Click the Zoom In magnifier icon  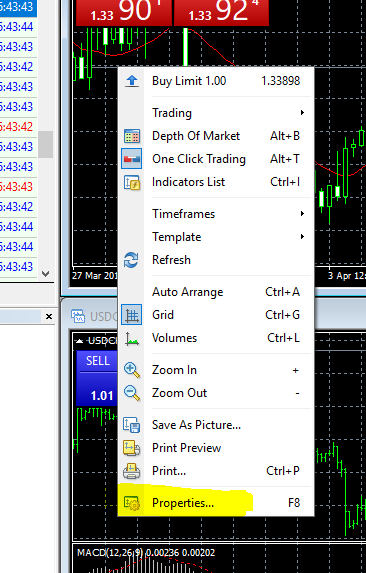pos(131,370)
